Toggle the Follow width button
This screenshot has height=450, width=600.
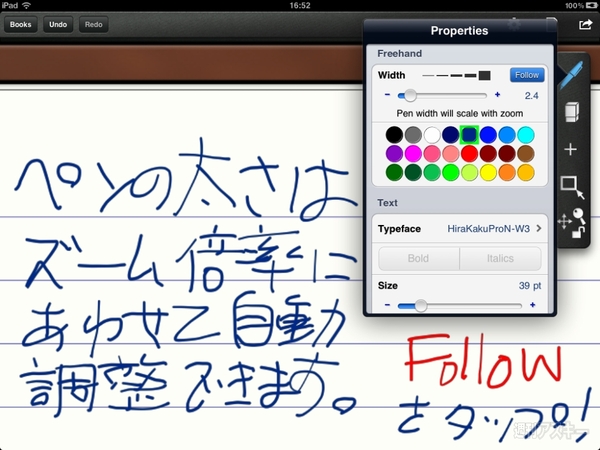click(527, 75)
